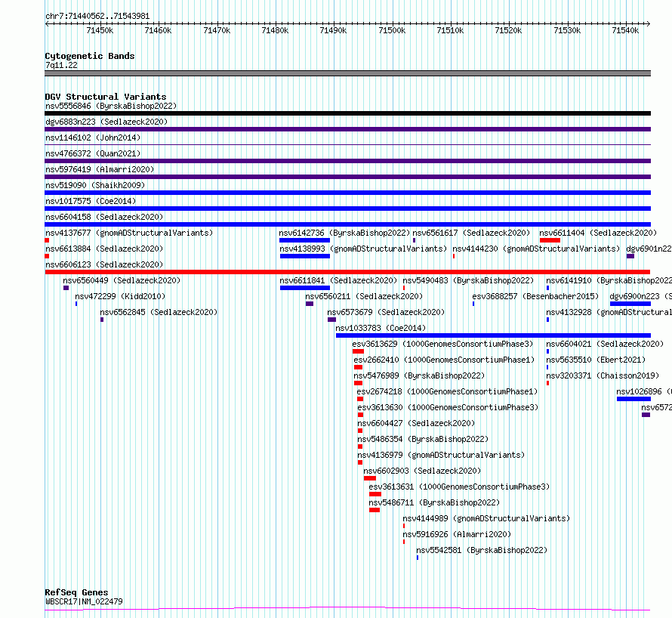Open the WBSCR17|NM_022479 gene label
672x618 pixels.
[x=84, y=601]
